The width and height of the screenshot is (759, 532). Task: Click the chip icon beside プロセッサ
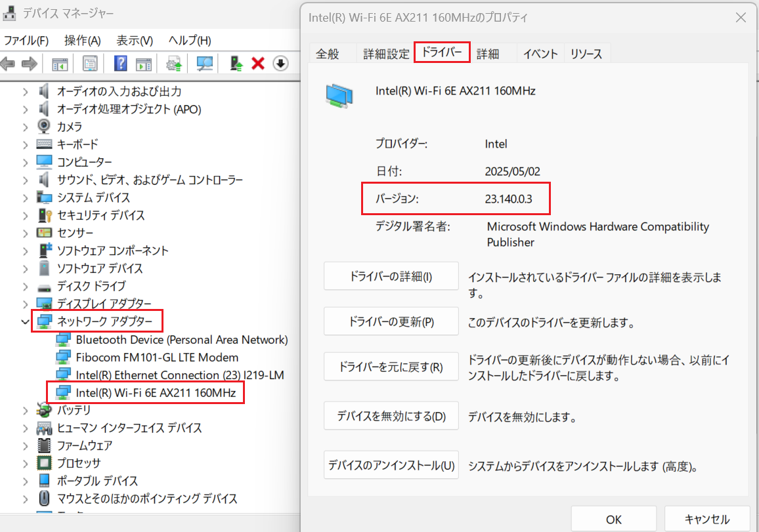coord(44,463)
